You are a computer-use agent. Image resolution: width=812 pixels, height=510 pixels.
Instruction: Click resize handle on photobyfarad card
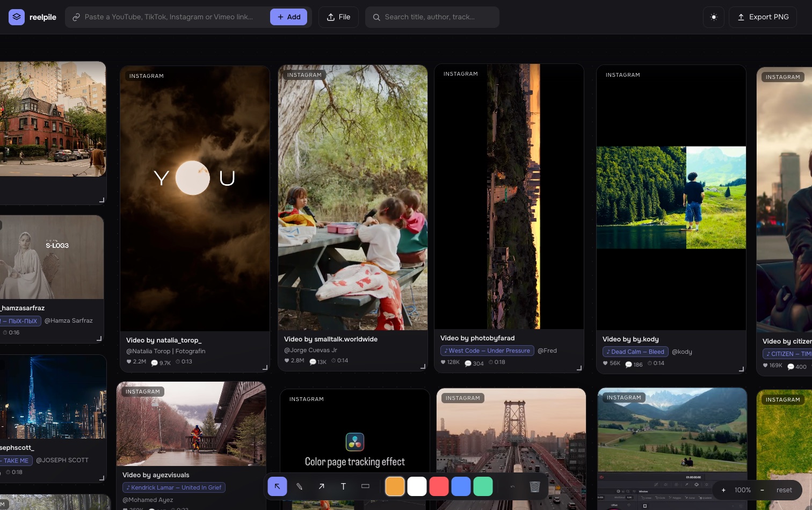(x=579, y=368)
